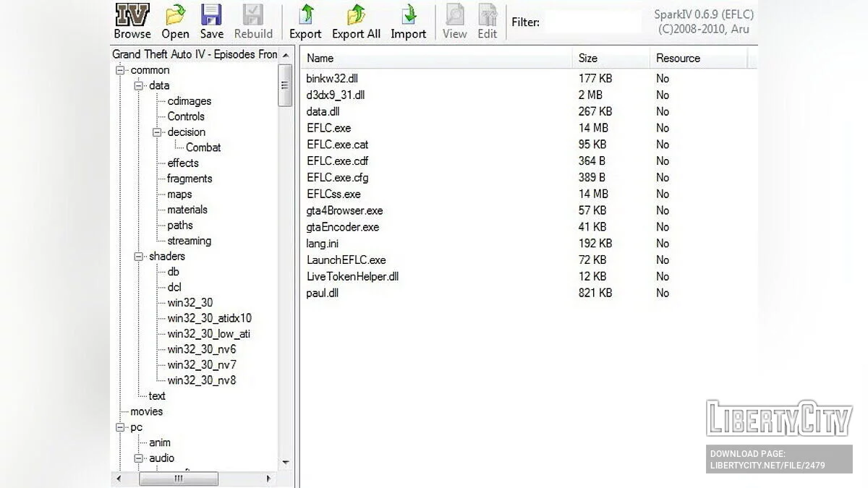Click tree horizontal scrollbar right arrow

pyautogui.click(x=268, y=479)
